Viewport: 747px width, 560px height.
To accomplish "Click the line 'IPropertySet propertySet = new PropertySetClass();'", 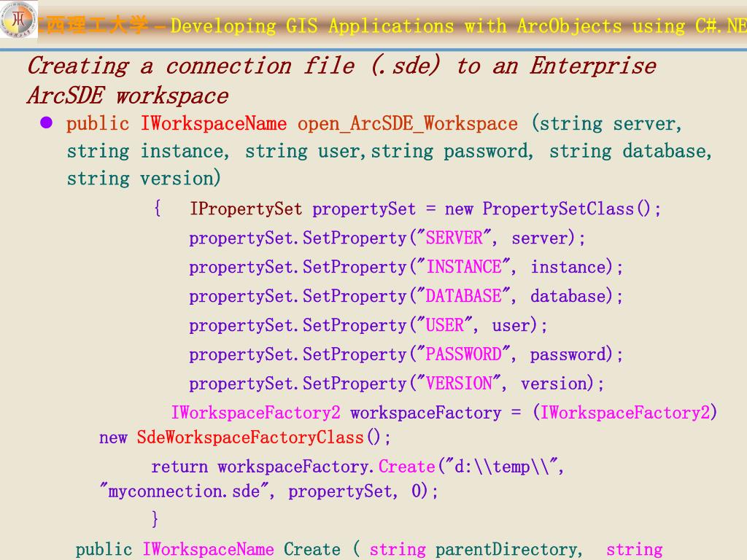I will [425, 209].
